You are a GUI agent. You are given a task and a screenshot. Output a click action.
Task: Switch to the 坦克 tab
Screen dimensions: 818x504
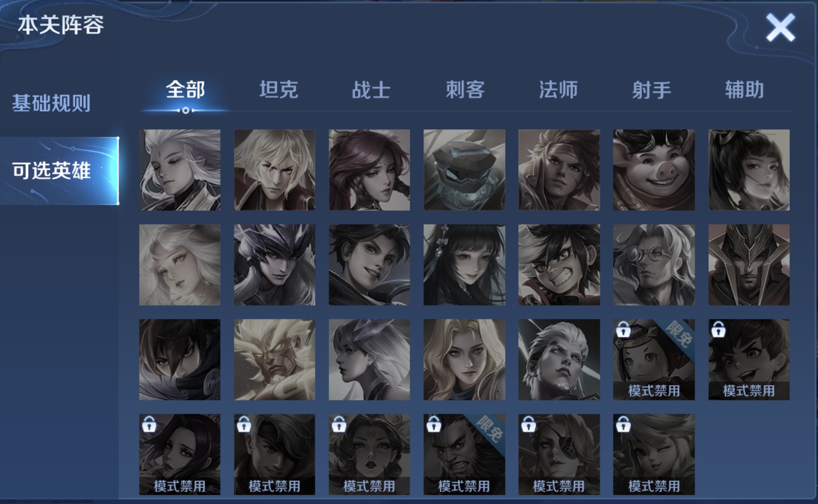(279, 90)
